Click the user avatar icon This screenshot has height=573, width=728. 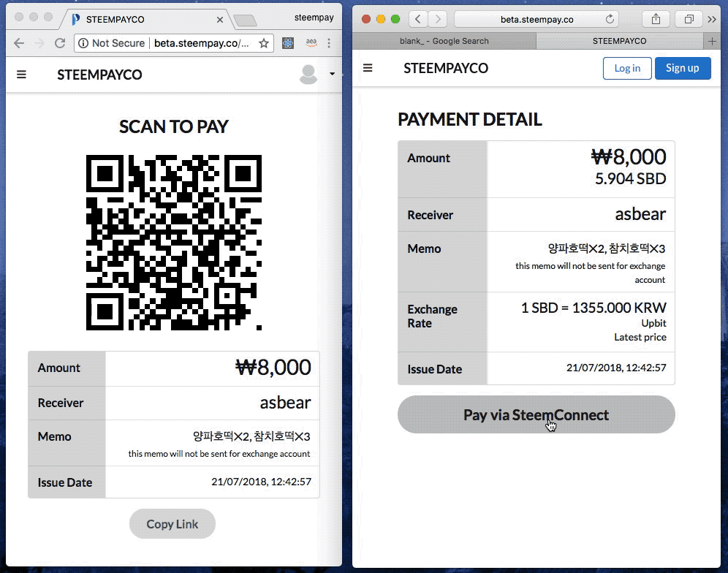click(x=308, y=75)
